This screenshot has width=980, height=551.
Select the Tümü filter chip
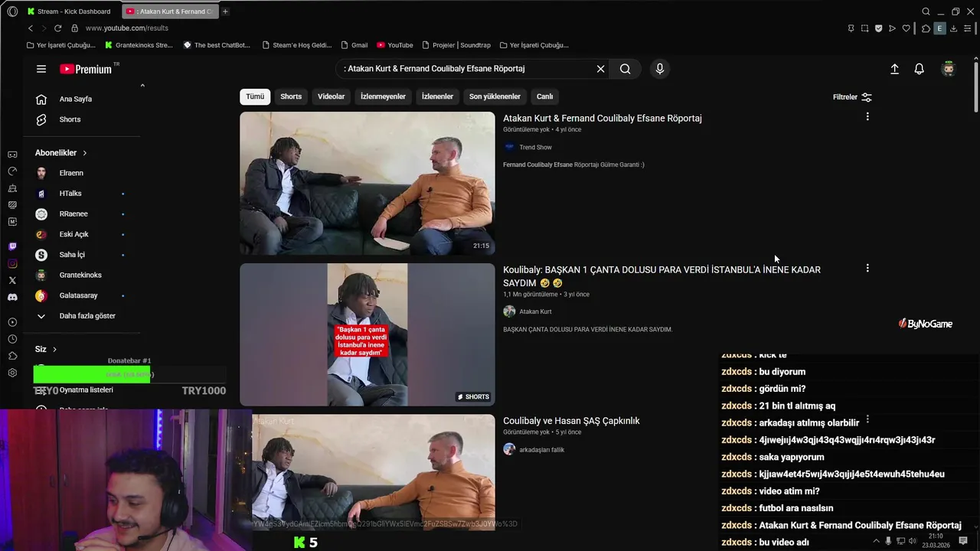(255, 96)
